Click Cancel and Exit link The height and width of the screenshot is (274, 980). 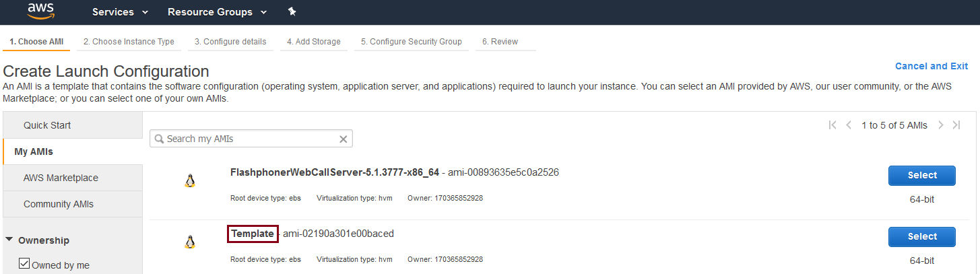pyautogui.click(x=931, y=66)
